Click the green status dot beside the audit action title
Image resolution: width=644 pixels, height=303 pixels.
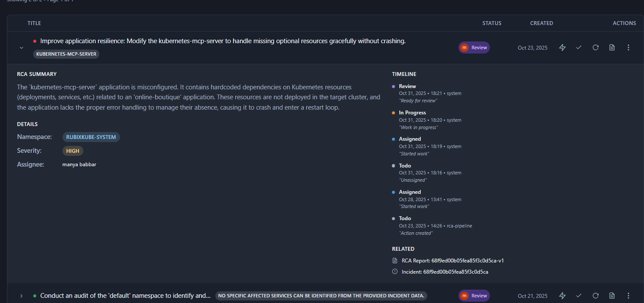click(x=35, y=296)
